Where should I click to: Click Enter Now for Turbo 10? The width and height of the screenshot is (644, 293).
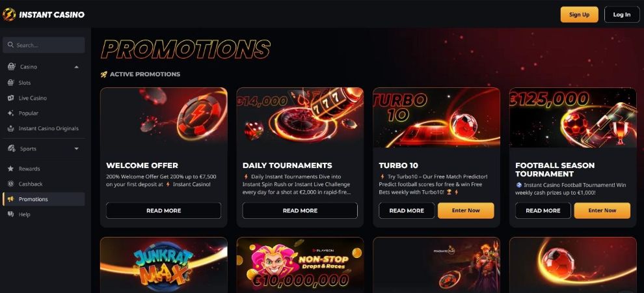pyautogui.click(x=466, y=210)
